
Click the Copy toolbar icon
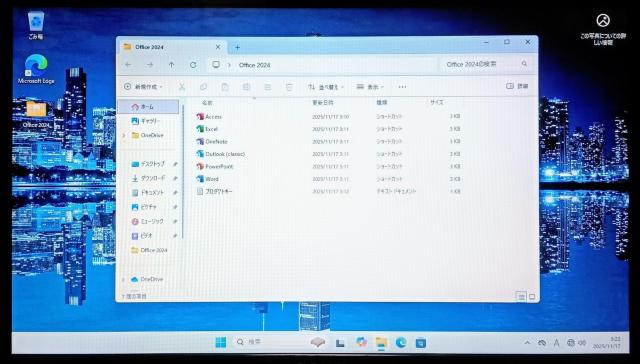[x=203, y=87]
